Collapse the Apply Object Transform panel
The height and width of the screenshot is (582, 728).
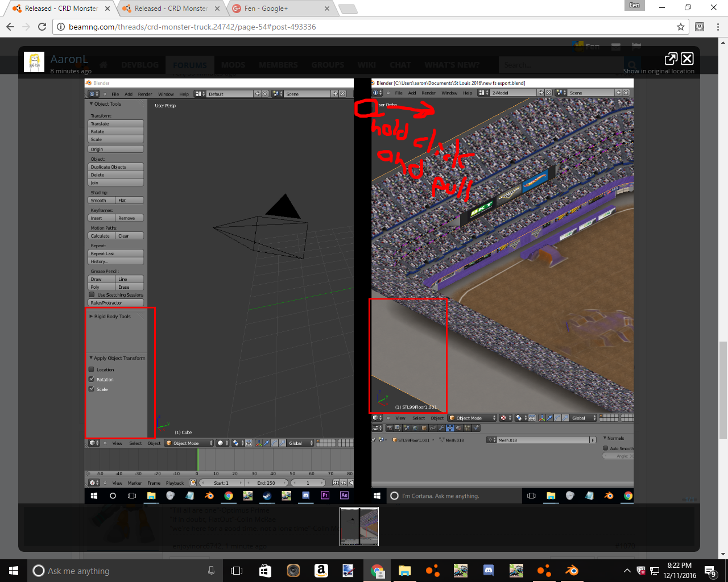(91, 358)
